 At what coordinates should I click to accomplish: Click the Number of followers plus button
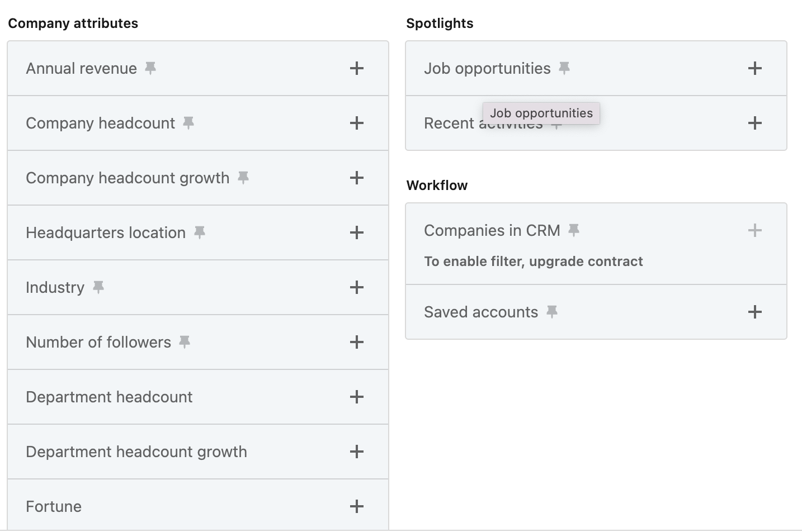coord(357,342)
